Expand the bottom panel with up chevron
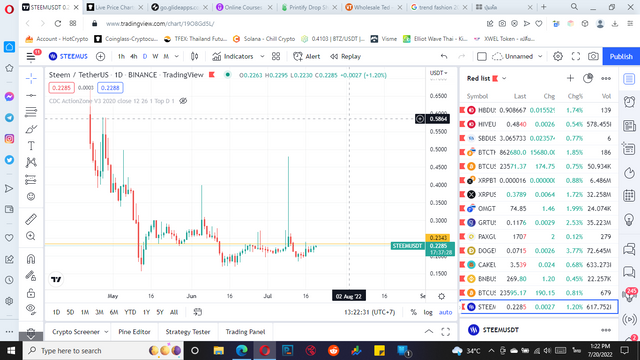 click(429, 332)
